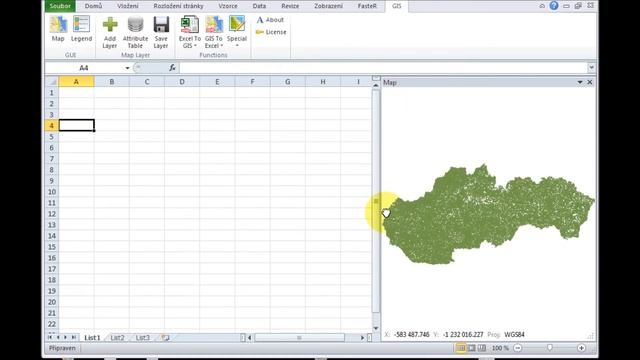Viewport: 640px width, 360px height.
Task: Select row 22 header
Action: (x=51, y=324)
